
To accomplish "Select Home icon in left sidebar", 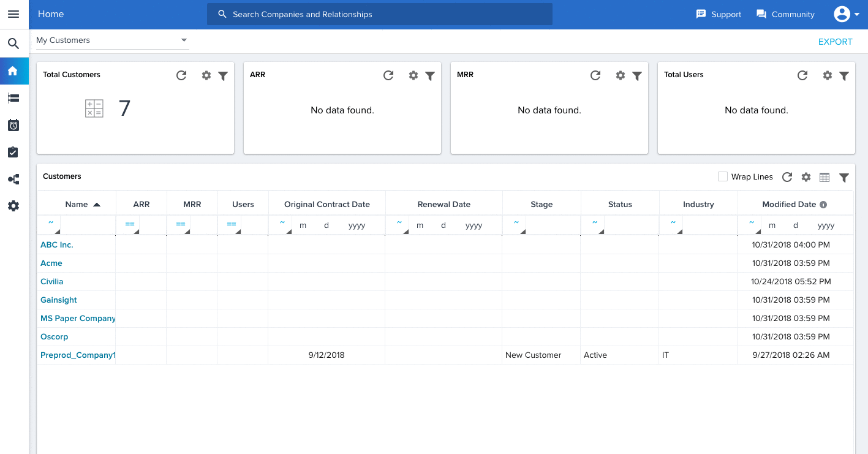I will (x=13, y=71).
